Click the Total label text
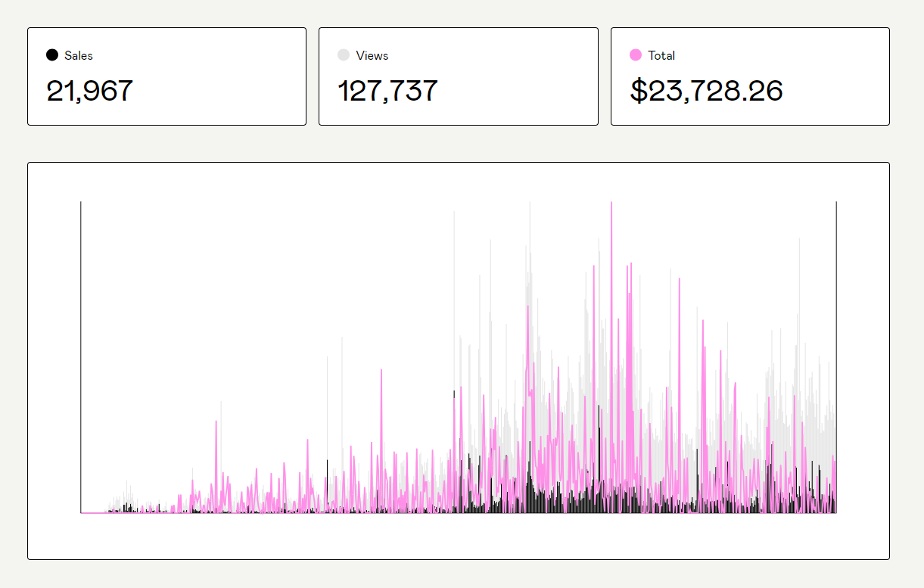This screenshot has height=588, width=924. pyautogui.click(x=661, y=54)
